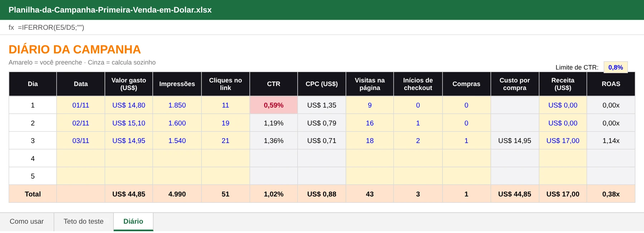644x233 pixels.
Task: Select total CTR 1,02%
Action: click(274, 194)
